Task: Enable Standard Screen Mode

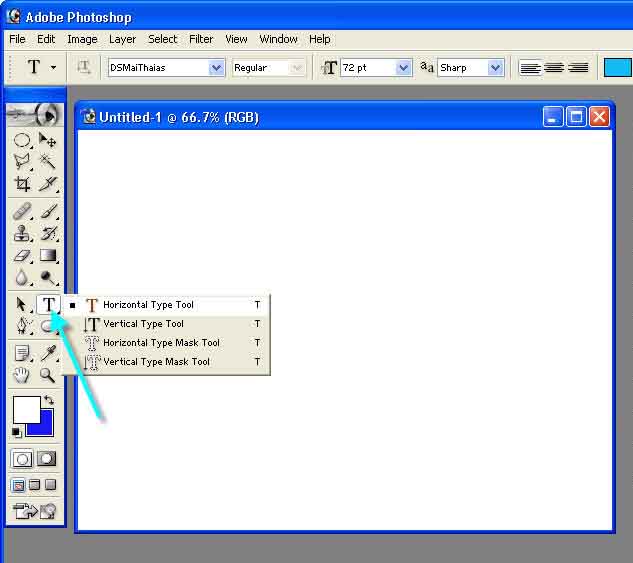Action: pyautogui.click(x=18, y=485)
